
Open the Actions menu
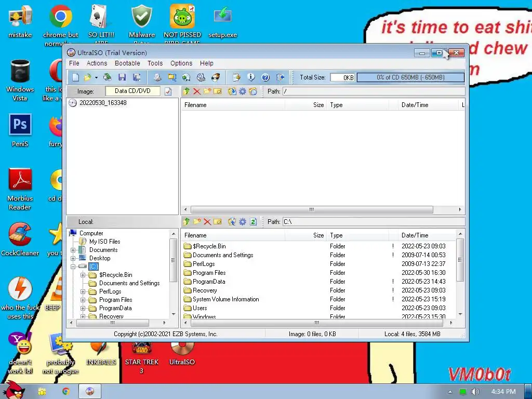click(97, 63)
